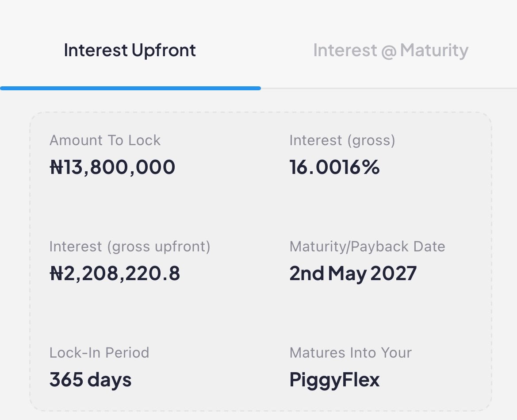Click the Matures Into Your label

351,353
